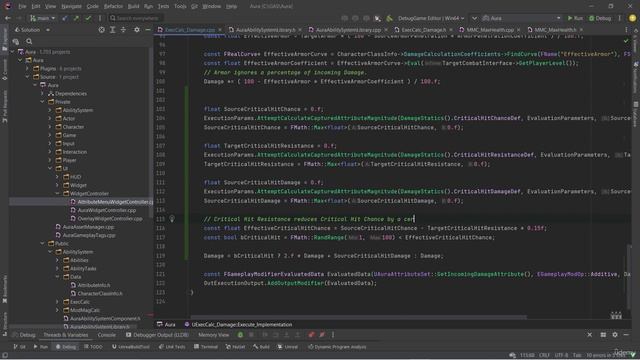The width and height of the screenshot is (640, 360).
Task: Click the file stack icon left of explorer search
Action: 16,41
